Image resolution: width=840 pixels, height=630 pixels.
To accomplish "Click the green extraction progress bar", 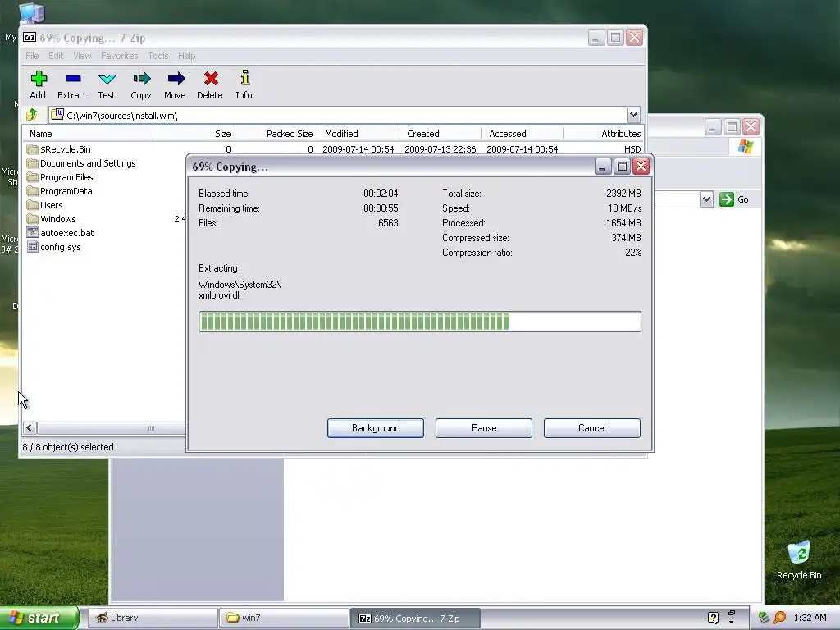I will click(419, 322).
